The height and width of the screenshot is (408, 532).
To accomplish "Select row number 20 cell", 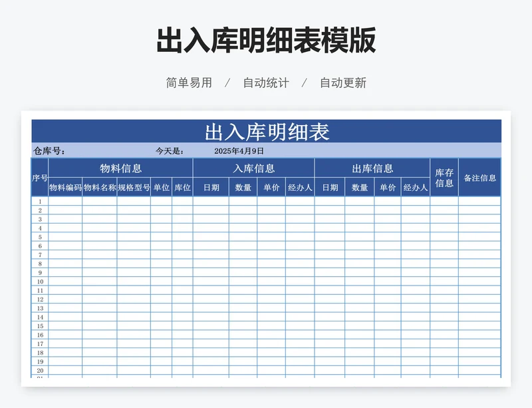I will pos(40,371).
